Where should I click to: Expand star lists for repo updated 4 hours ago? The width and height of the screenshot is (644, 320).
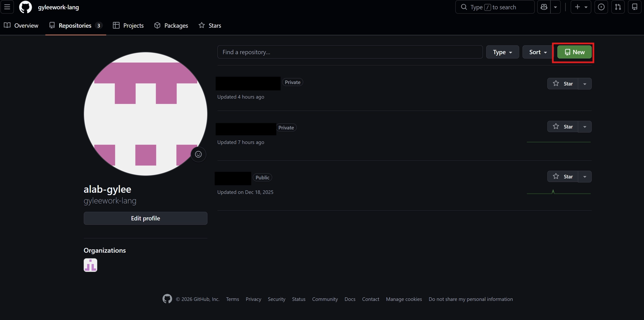tap(585, 84)
